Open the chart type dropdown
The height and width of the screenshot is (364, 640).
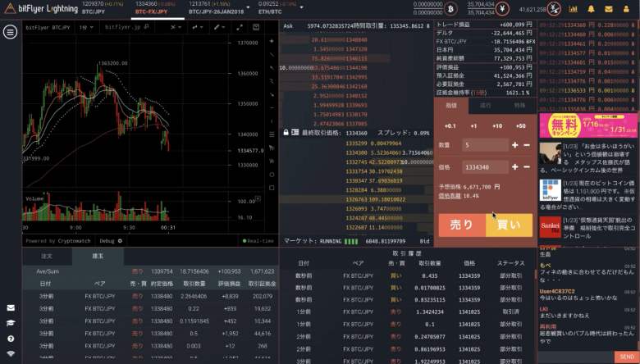coord(198,27)
